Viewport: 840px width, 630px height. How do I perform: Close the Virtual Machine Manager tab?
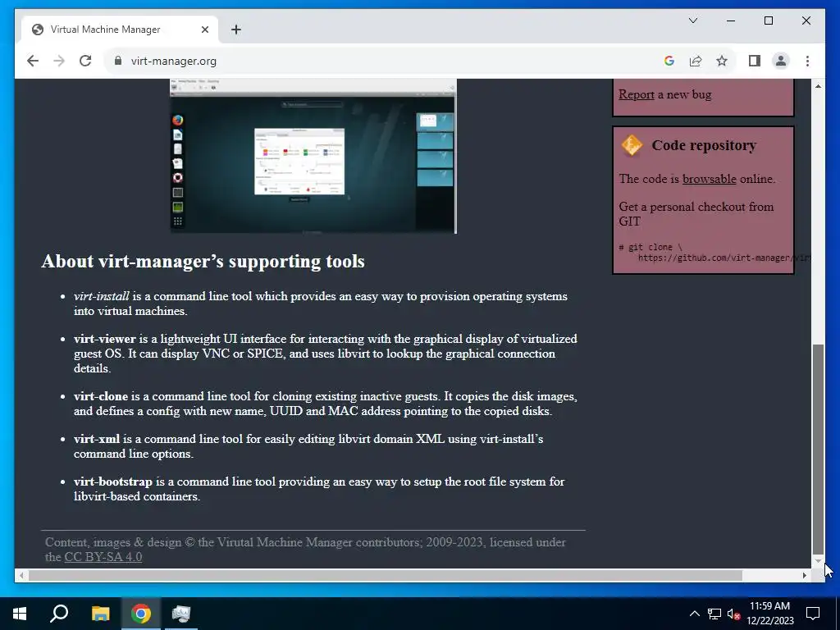[x=204, y=30]
